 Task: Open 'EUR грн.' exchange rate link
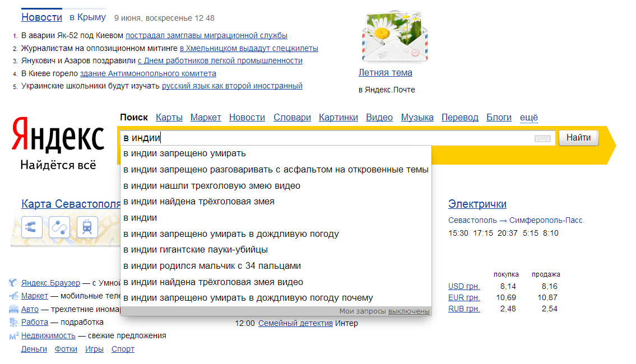(x=464, y=297)
